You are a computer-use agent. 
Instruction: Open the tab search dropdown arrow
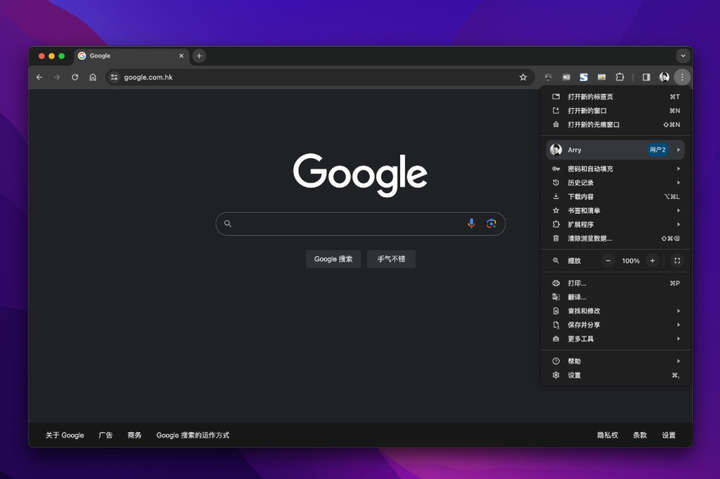pyautogui.click(x=683, y=56)
